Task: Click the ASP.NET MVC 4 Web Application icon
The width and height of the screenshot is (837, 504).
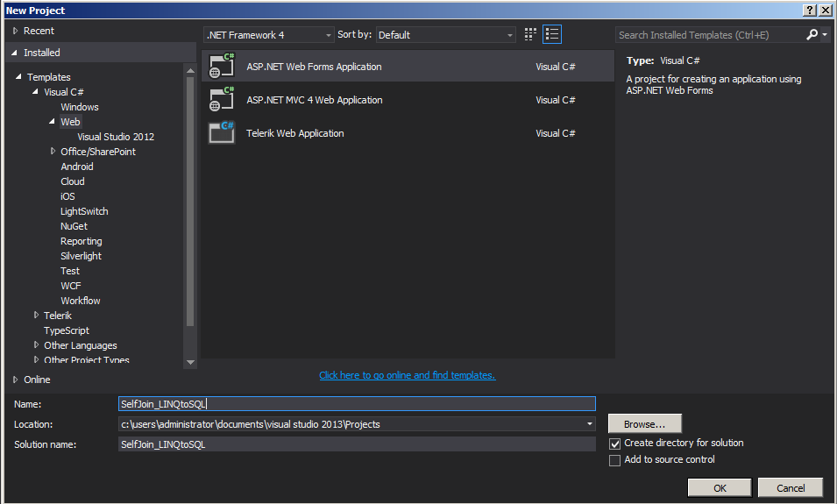Action: (x=222, y=100)
